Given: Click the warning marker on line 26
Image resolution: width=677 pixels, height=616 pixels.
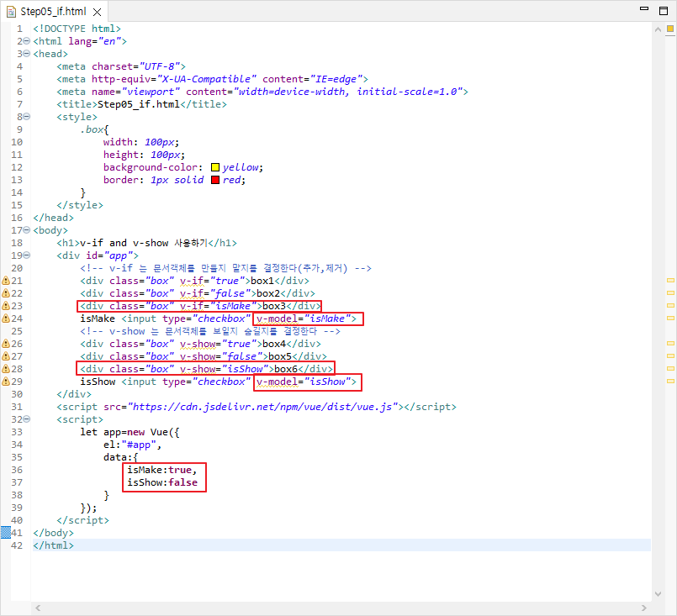Looking at the screenshot, I should tap(6, 344).
